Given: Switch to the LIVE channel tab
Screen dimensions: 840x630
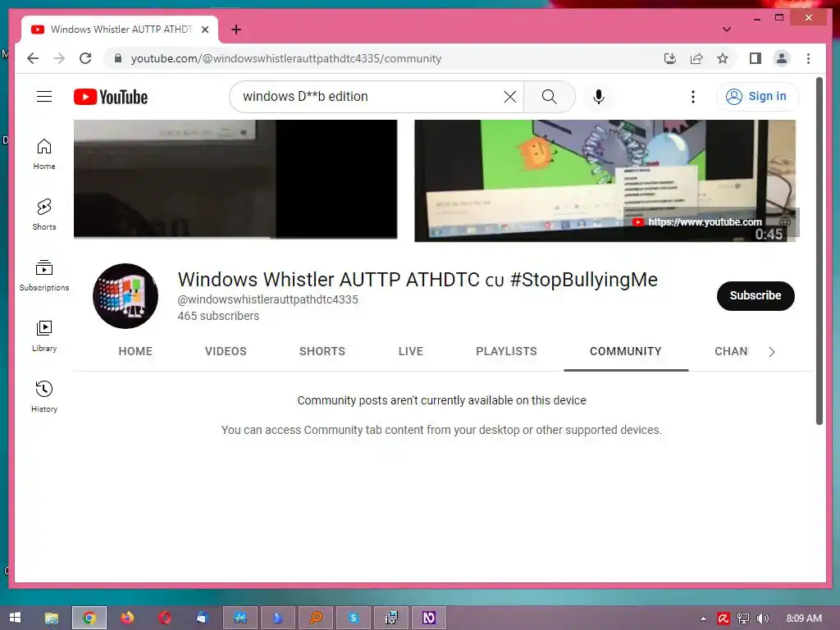Looking at the screenshot, I should 411,351.
